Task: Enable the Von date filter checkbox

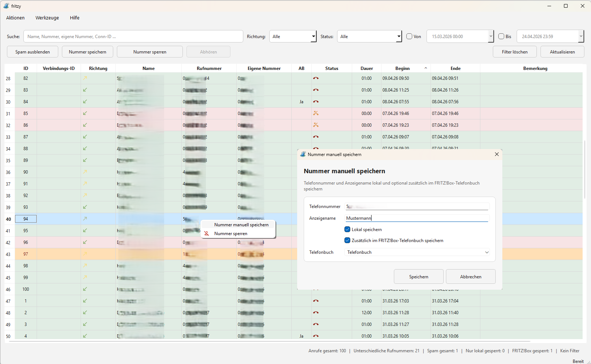Action: [409, 36]
